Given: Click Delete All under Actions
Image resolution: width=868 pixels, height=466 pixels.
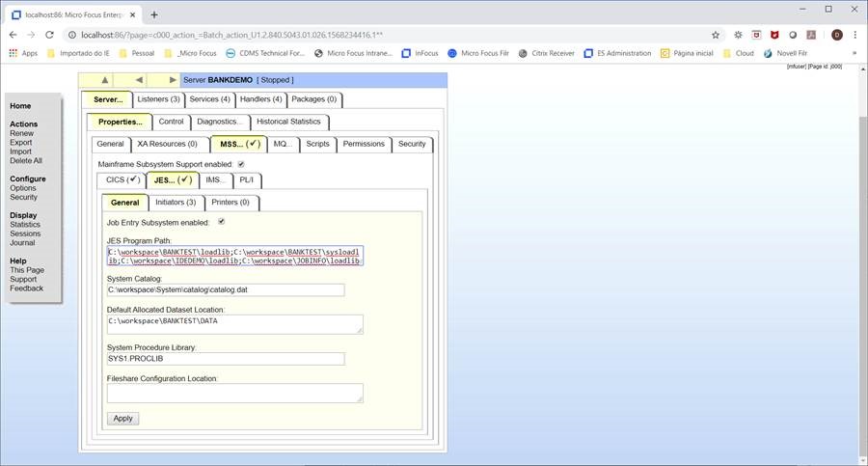Looking at the screenshot, I should point(26,160).
